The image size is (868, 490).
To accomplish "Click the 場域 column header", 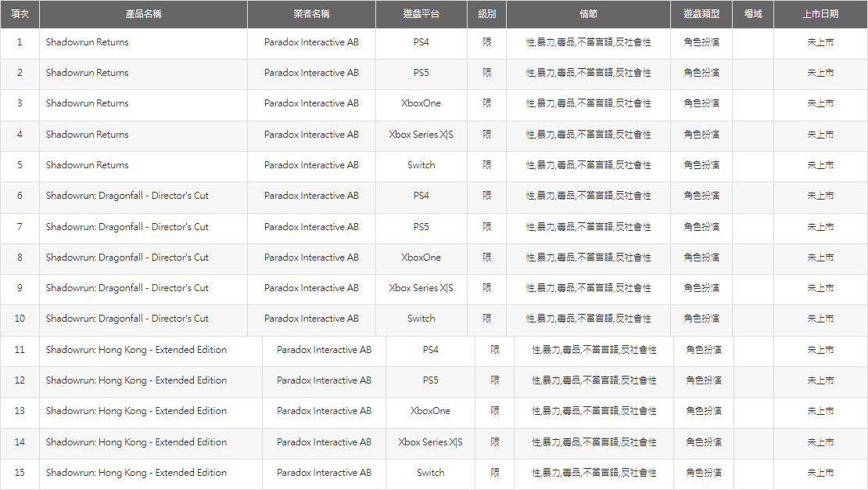I will (x=753, y=14).
